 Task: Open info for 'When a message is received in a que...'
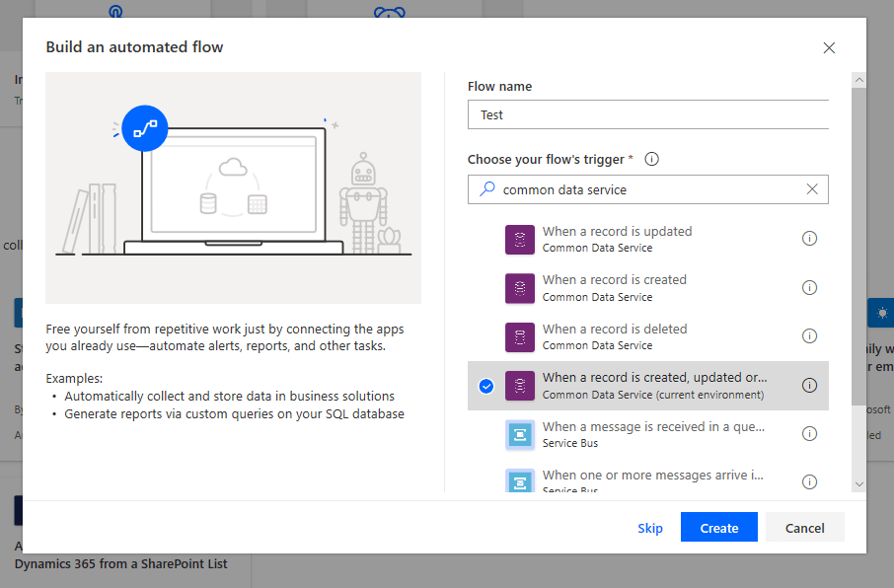(x=809, y=434)
